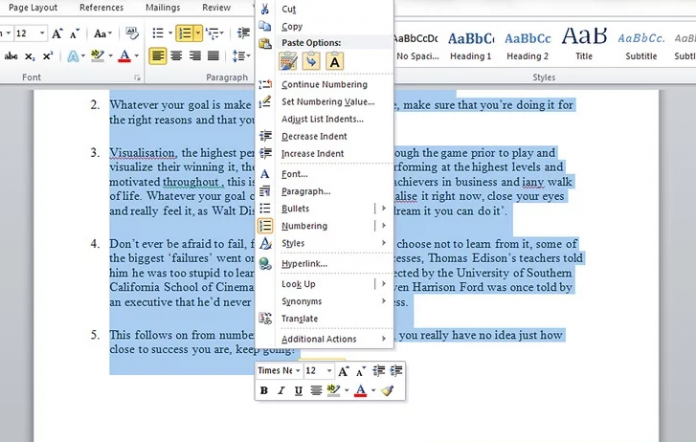Switch to the References ribbon tab
The height and width of the screenshot is (442, 696).
click(x=101, y=7)
